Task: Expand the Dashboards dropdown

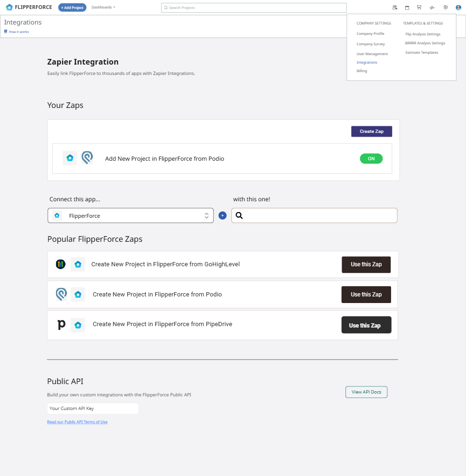Action: tap(103, 7)
